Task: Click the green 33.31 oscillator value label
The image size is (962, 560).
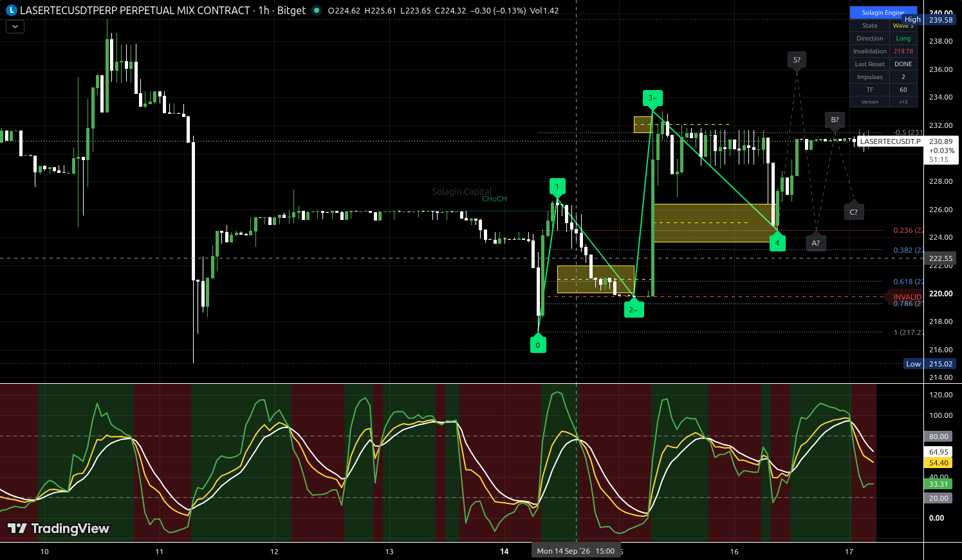Action: (939, 484)
